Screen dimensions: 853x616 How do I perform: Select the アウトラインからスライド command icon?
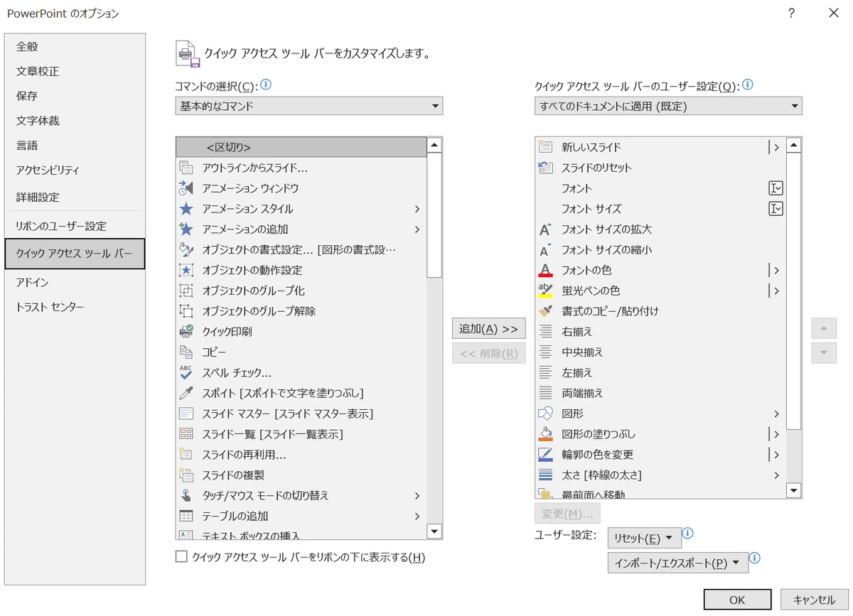[x=186, y=168]
